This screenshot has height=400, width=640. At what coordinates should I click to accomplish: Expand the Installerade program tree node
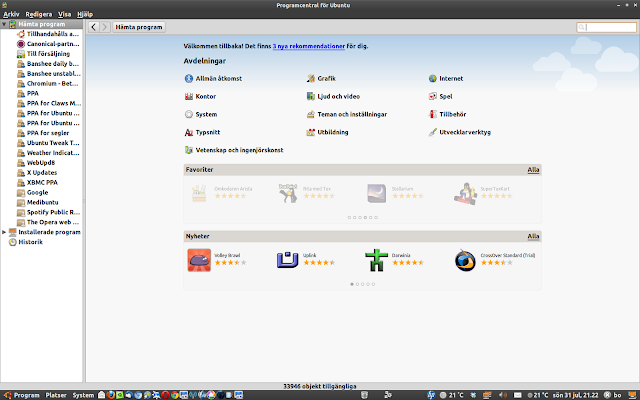(x=4, y=232)
